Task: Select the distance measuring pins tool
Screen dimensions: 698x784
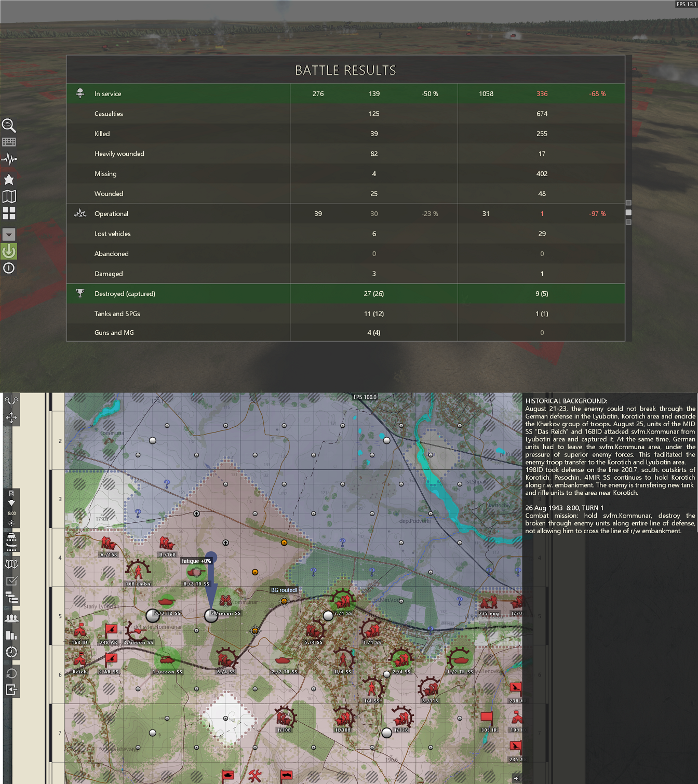Action: (x=11, y=400)
